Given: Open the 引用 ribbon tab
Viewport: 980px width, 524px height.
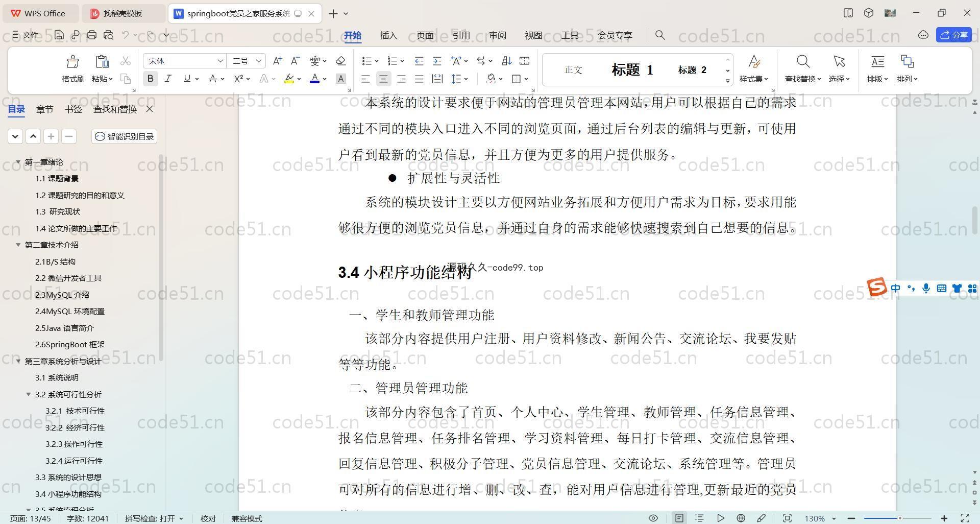Looking at the screenshot, I should (x=461, y=35).
